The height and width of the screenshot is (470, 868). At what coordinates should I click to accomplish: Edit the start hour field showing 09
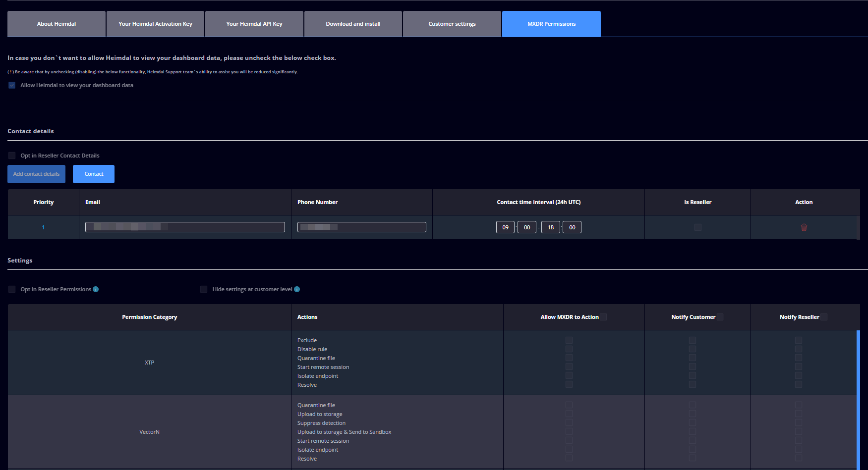tap(505, 227)
